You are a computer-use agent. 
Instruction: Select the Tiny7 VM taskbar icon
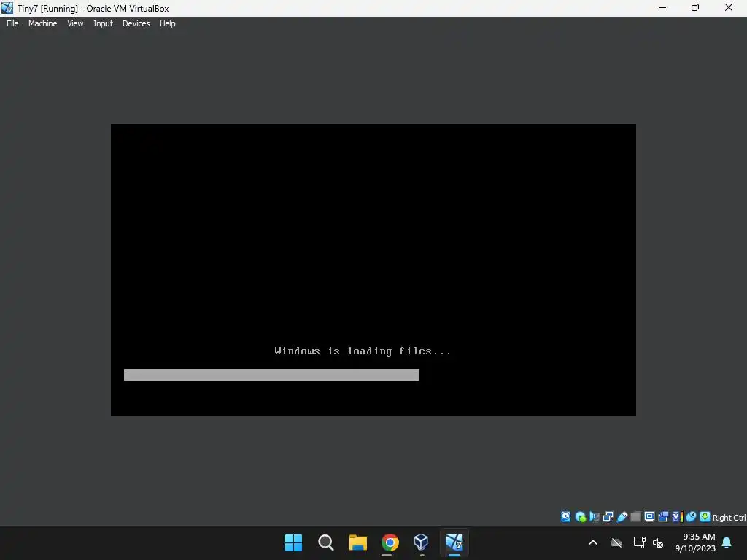tap(454, 542)
